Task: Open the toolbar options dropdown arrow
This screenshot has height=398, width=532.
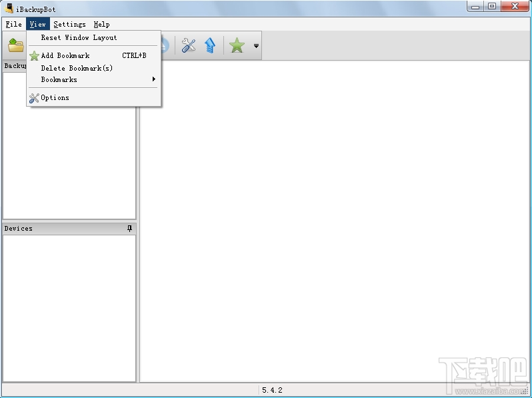Action: (256, 45)
